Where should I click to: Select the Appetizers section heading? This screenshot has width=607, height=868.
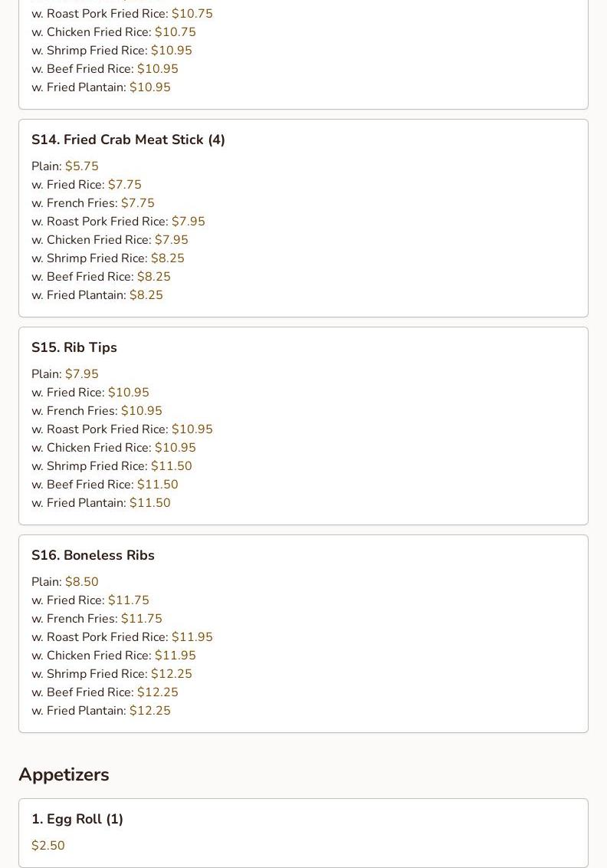coord(64,774)
